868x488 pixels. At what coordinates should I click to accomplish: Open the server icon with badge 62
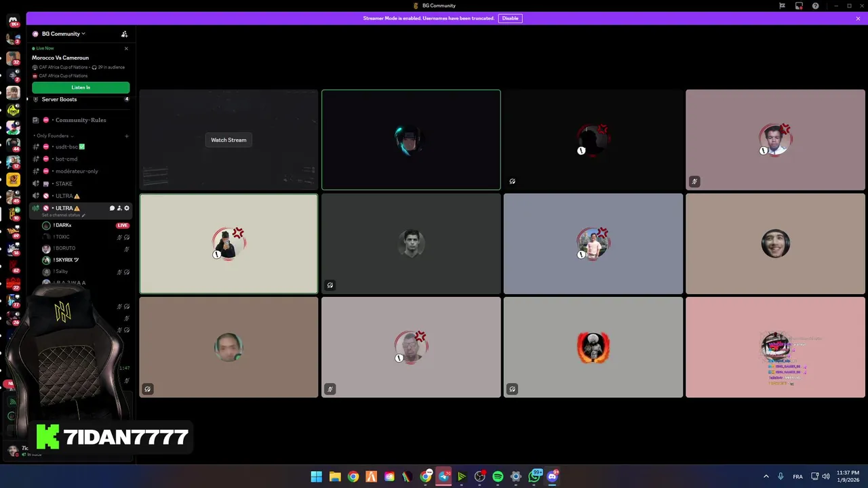pos(13,266)
